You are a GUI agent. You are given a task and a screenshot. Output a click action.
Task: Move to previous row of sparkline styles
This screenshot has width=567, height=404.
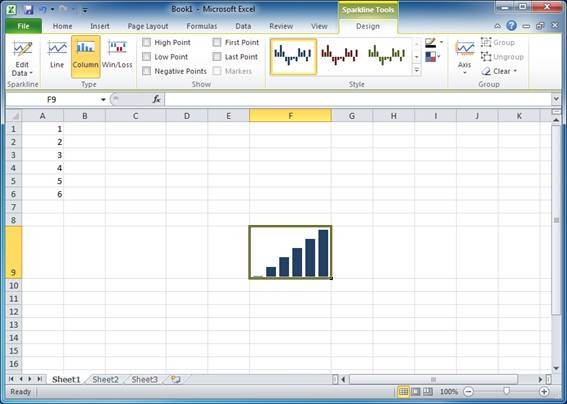click(x=417, y=43)
